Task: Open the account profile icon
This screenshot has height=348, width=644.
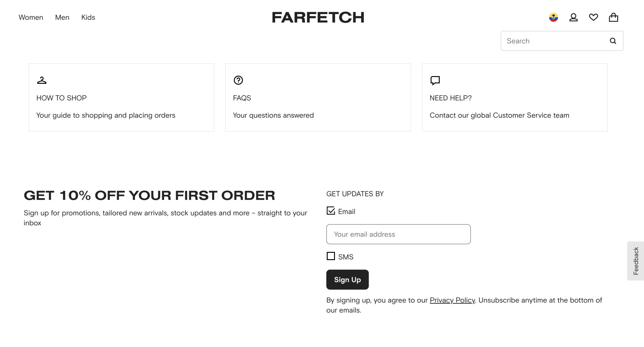Action: 574,17
